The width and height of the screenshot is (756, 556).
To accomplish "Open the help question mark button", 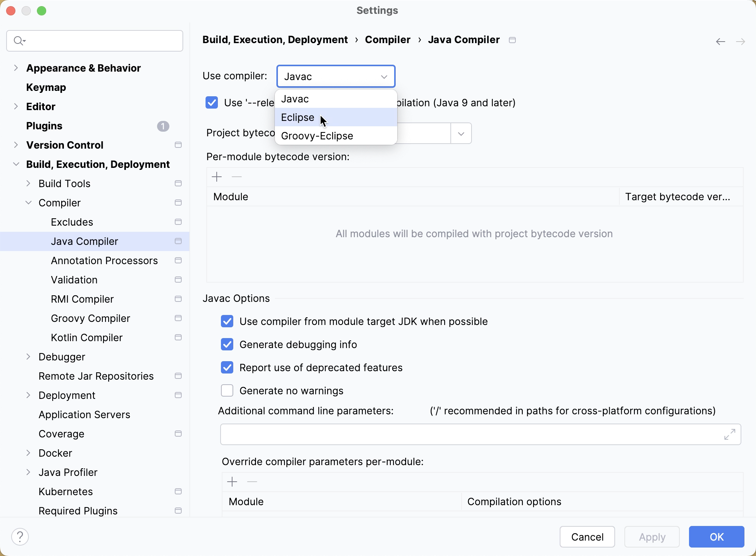I will tap(20, 537).
